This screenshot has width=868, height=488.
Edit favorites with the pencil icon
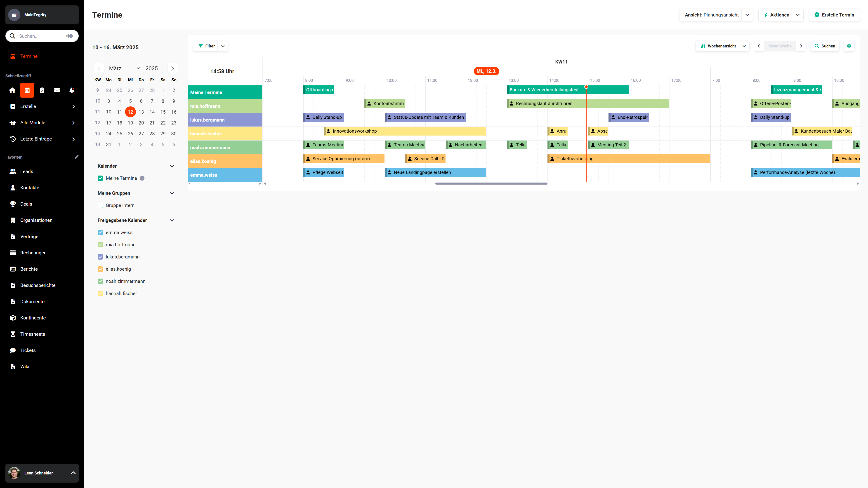[76, 157]
